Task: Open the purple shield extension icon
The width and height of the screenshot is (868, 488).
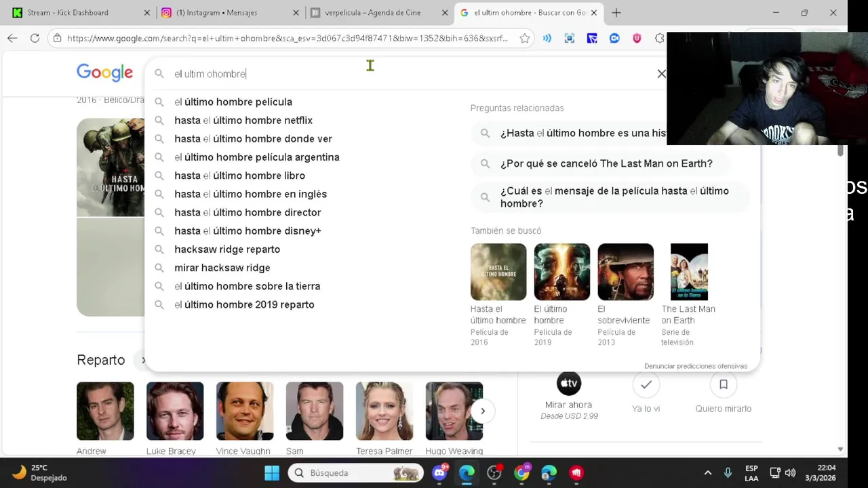Action: pyautogui.click(x=637, y=39)
